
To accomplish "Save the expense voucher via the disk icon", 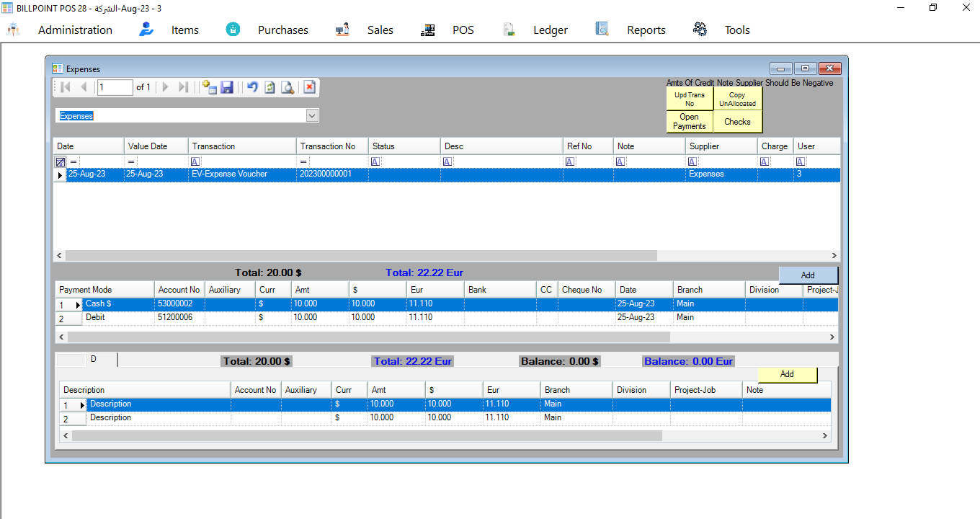I will (x=227, y=87).
